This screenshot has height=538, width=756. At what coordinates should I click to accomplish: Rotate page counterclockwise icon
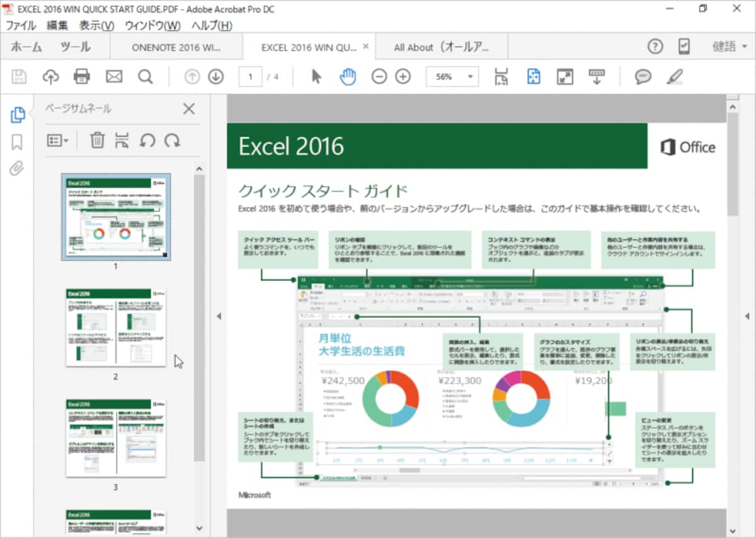[147, 140]
